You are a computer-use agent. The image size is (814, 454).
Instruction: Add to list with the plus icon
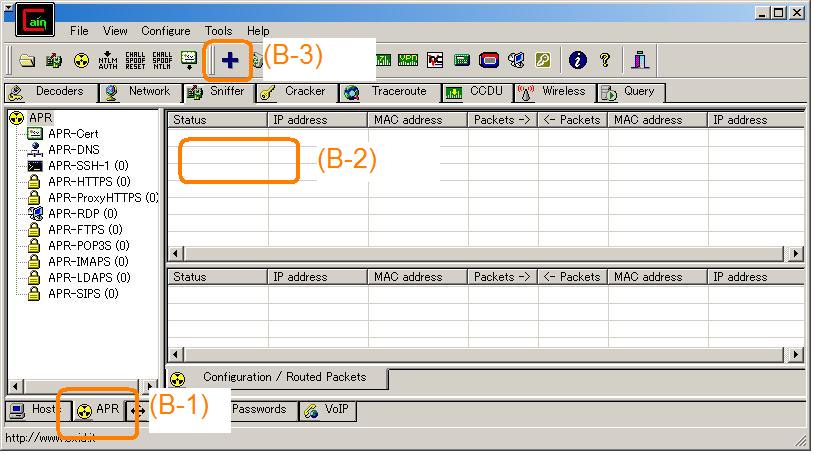(x=229, y=60)
